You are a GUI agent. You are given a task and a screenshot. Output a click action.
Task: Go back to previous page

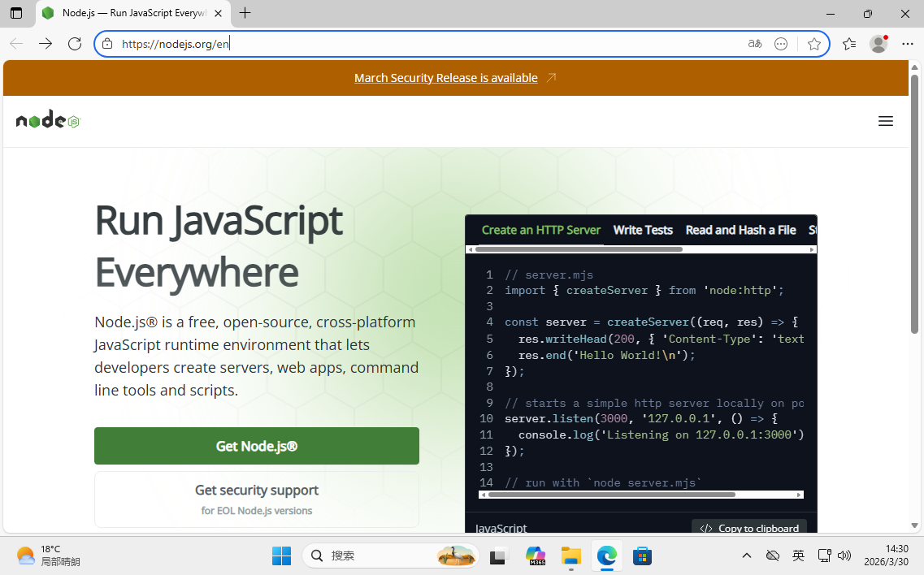(x=16, y=44)
